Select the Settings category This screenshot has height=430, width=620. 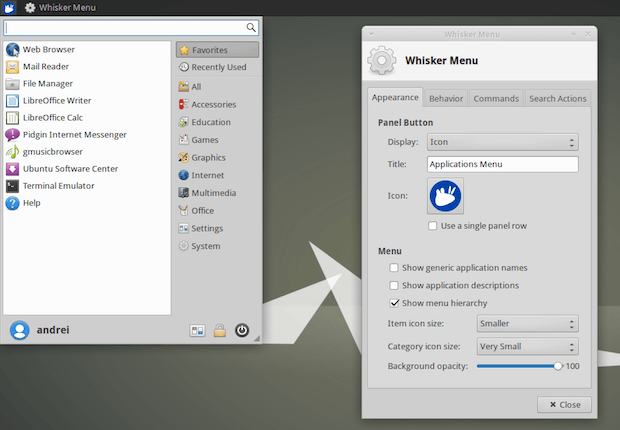point(217,228)
